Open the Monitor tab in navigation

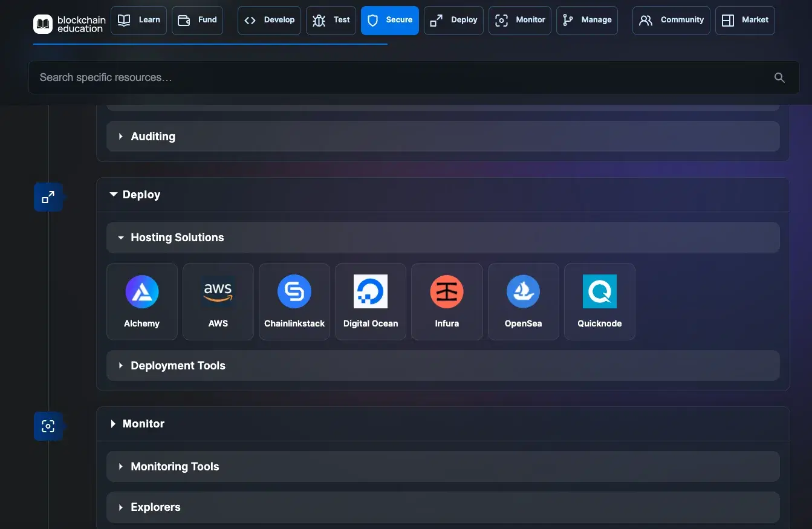point(520,21)
